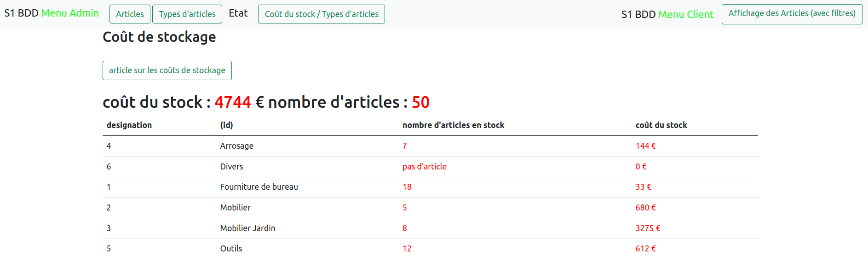Click the 'Etat' label in navbar
868x274 pixels.
[238, 13]
